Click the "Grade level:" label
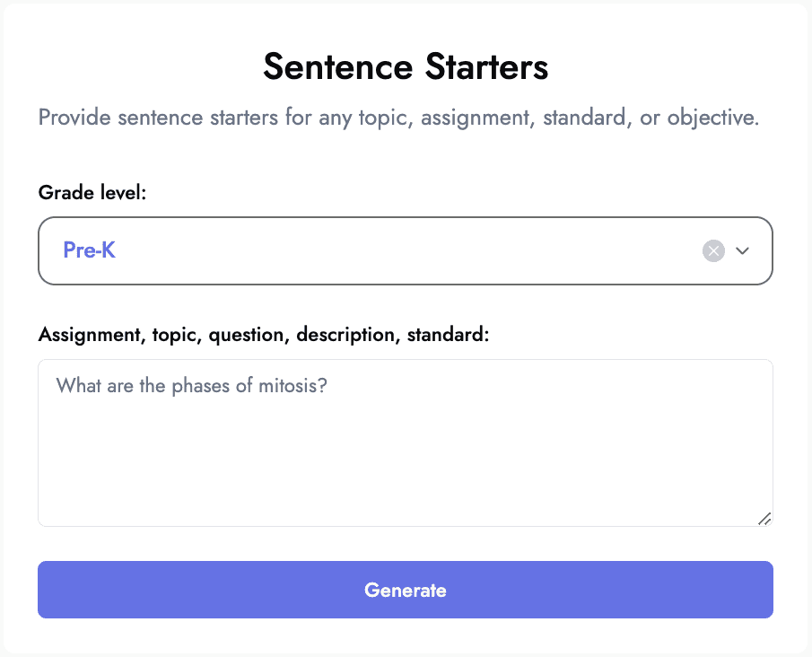This screenshot has height=657, width=812. pos(92,192)
